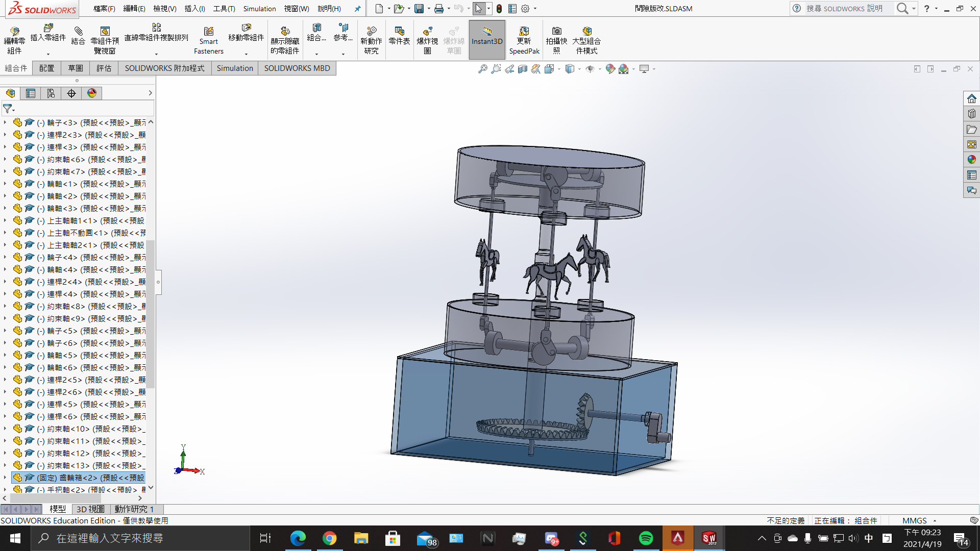Click the 搜尋 SOLIDWORKS 說明 search field
Screen dimensions: 980x551
coord(844,9)
